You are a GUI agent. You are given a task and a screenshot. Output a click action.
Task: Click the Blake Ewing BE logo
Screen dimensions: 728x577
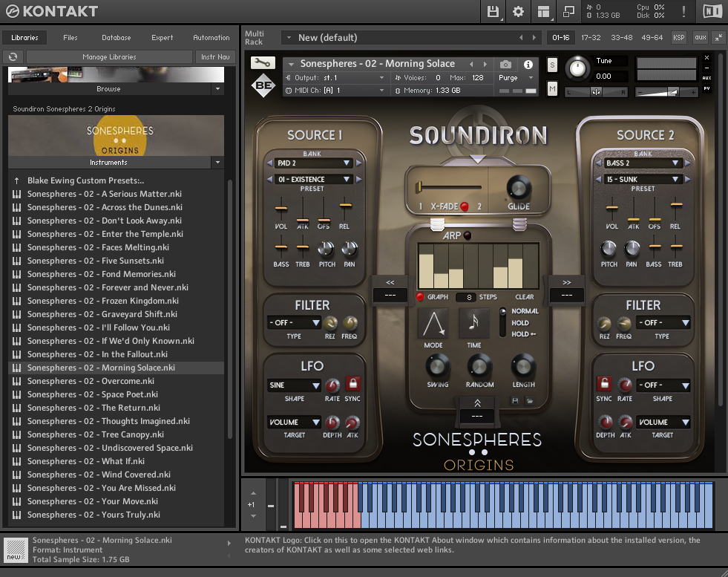coord(263,85)
